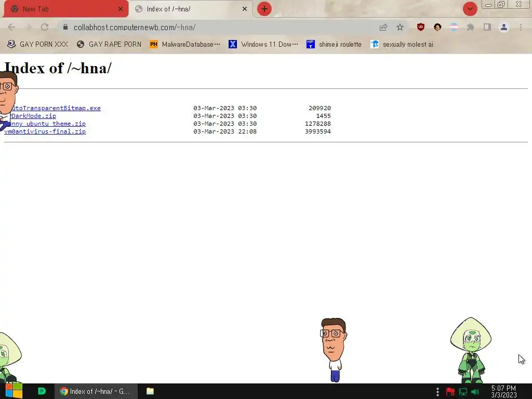Open the volume speaker tray icon
The width and height of the screenshot is (532, 399).
point(475,392)
